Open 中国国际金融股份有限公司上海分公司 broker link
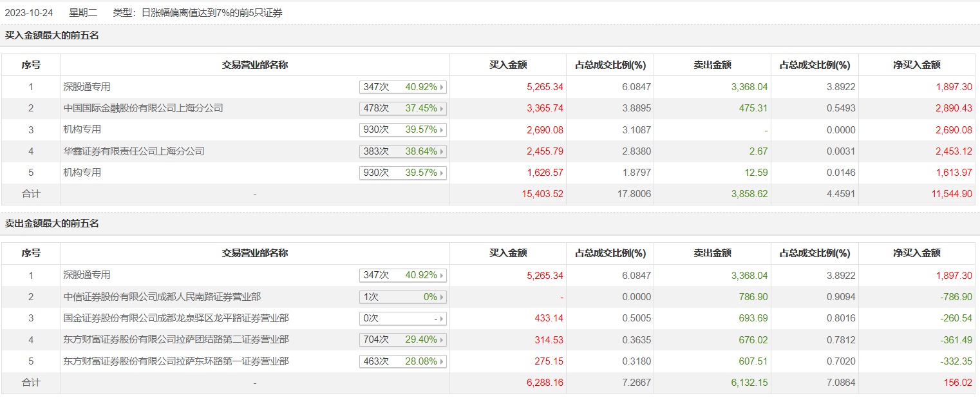Viewport: 980px width, 400px height. pyautogui.click(x=143, y=108)
